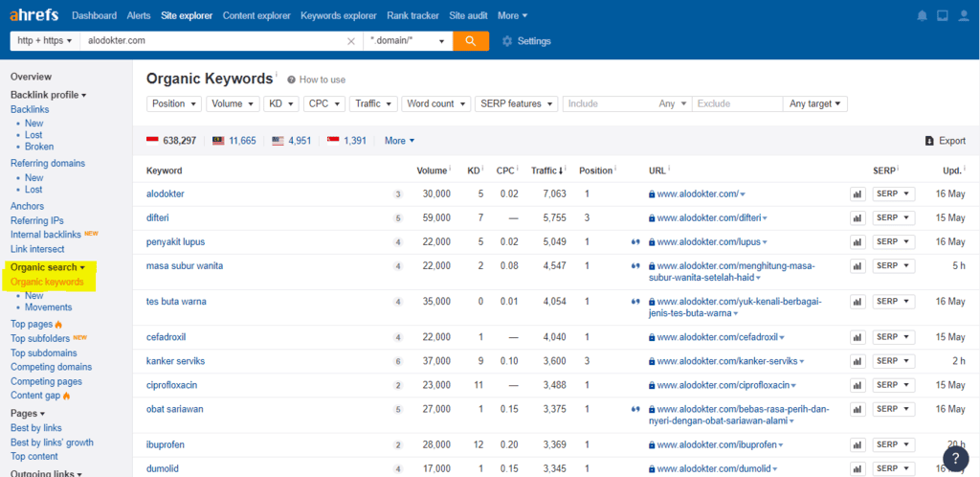Viewport: 980px width, 477px height.
Task: Open the chart icon for kanker serviks row
Action: click(x=857, y=361)
